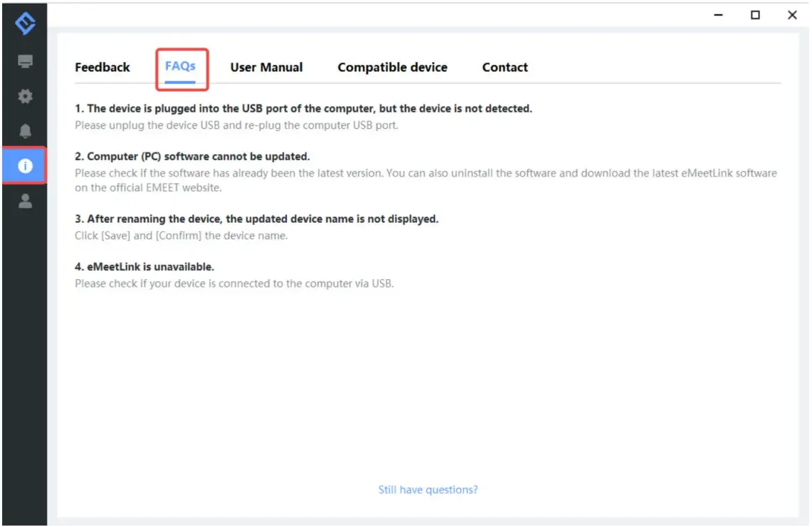Screen dimensions: 812x527
Task: Click the answer mentioning the official EMEET website
Action: pos(426,181)
